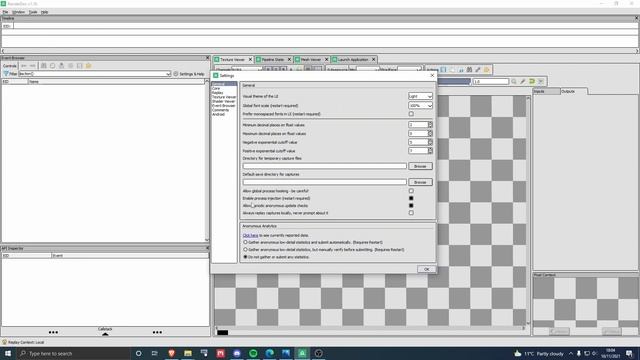
Task: Adjust the minimum decimal places spinner
Action: tap(420, 124)
